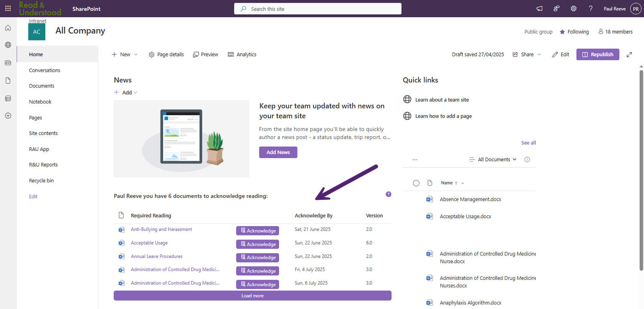Open SharePoint Settings gear icon
Screen dimensions: 644x309
[x=574, y=8]
